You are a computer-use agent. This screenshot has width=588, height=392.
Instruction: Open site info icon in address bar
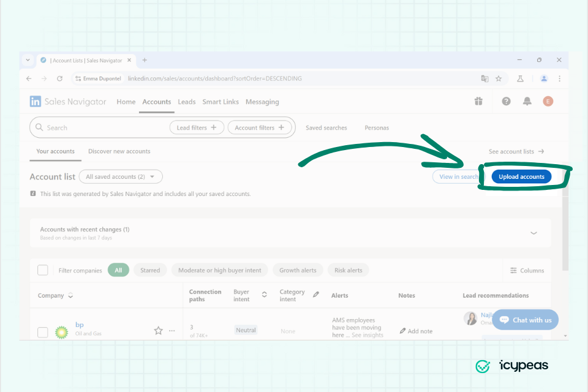78,78
